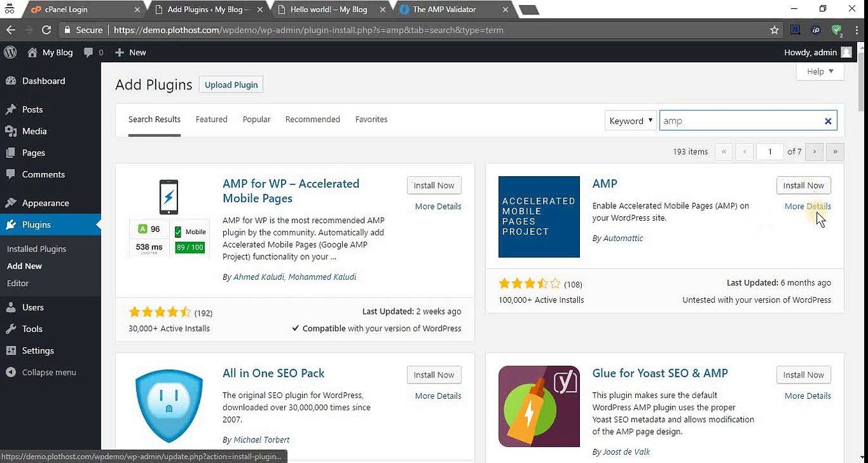Switch to The AMP Validator browser tab
Image resolution: width=868 pixels, height=463 pixels.
tap(453, 10)
